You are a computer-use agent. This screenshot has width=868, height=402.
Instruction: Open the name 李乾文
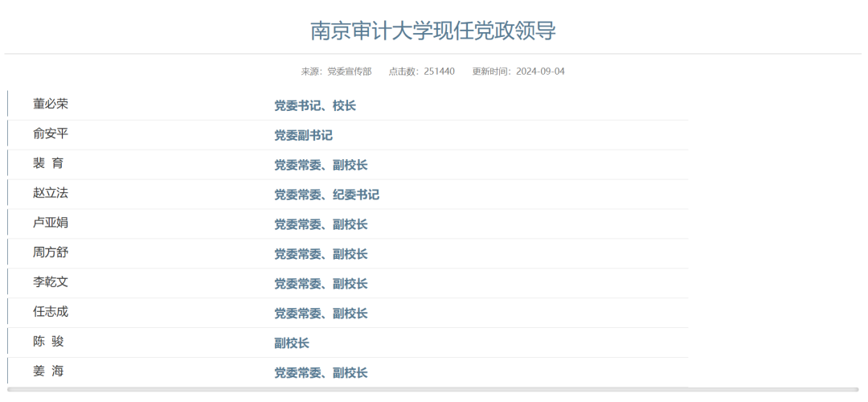(51, 282)
